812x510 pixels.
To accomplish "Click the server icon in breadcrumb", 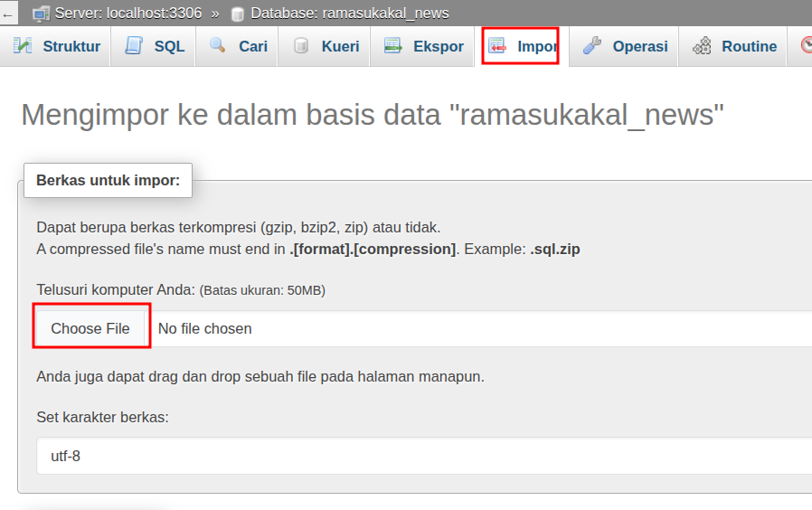I will (x=41, y=14).
